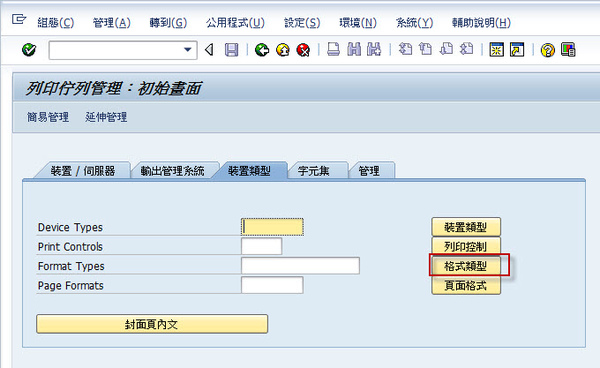Click the green Back arrow icon
Screen dimensions: 600x368
[x=262, y=50]
